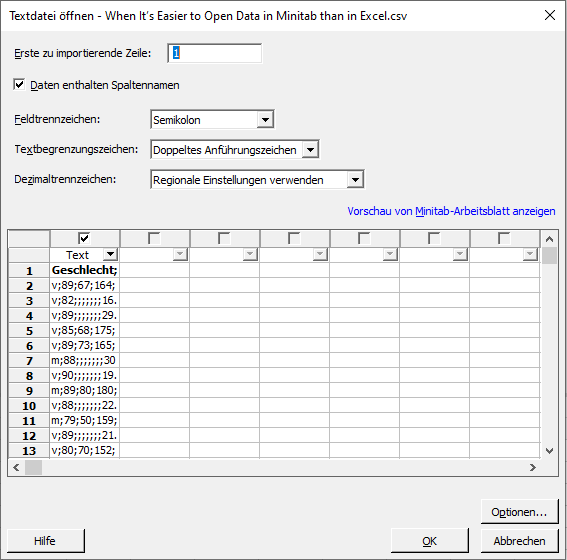Open the sixth column data type dropdown

(460, 255)
